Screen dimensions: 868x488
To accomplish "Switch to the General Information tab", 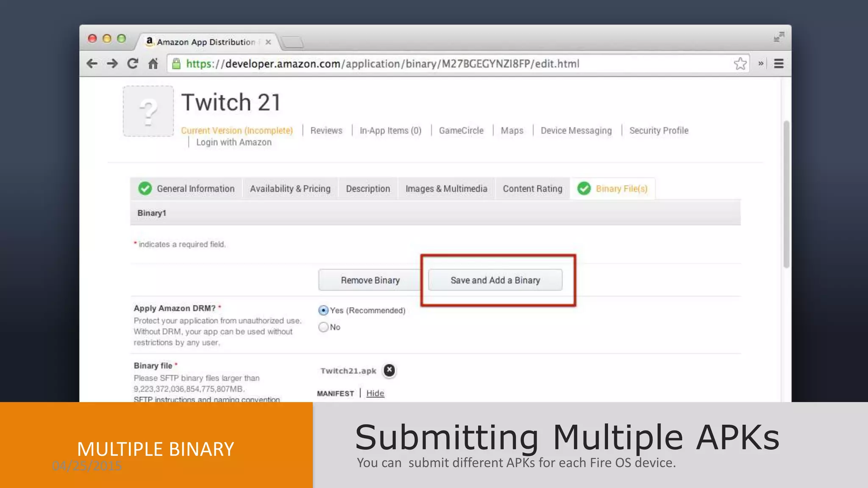I will pyautogui.click(x=186, y=189).
